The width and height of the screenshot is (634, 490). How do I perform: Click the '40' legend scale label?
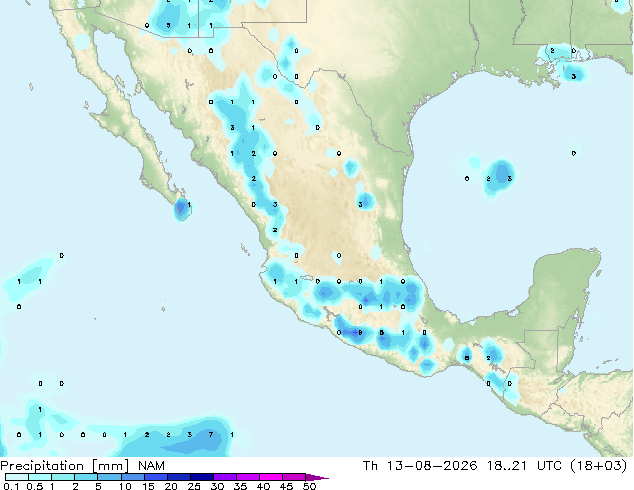[263, 486]
